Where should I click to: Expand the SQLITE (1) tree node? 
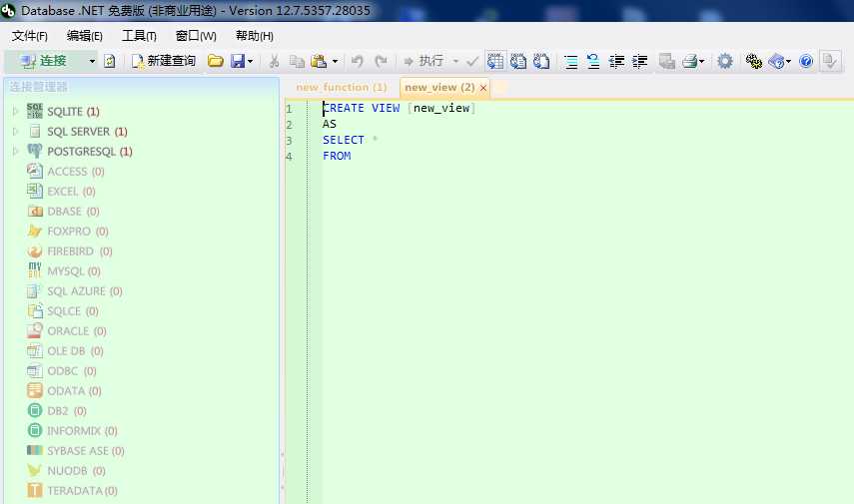[x=15, y=111]
